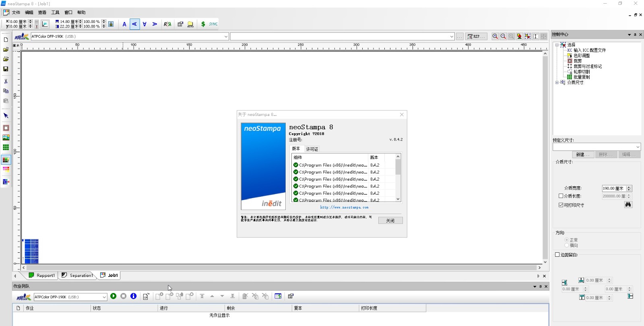Click the zoom out magnifier
The width and height of the screenshot is (644, 326).
(x=503, y=36)
